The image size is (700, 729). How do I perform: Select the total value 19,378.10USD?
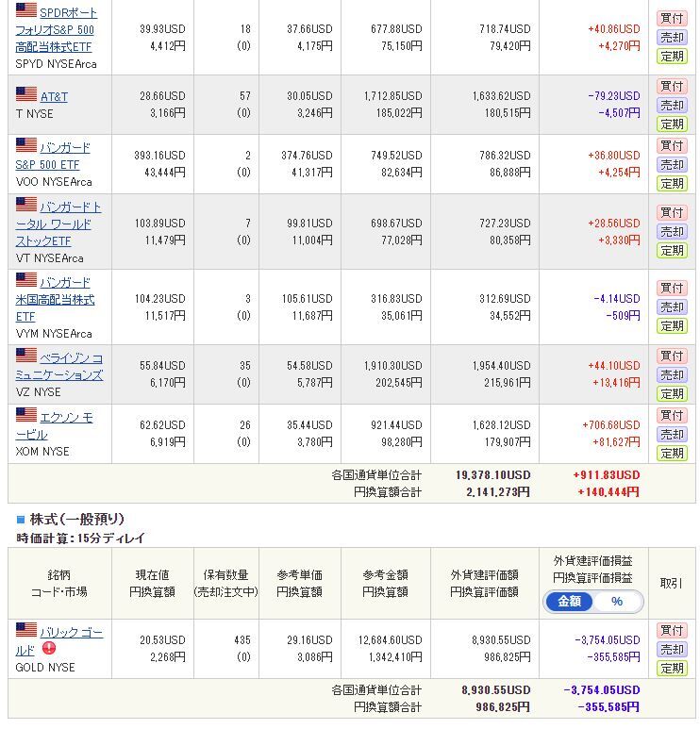coord(493,475)
